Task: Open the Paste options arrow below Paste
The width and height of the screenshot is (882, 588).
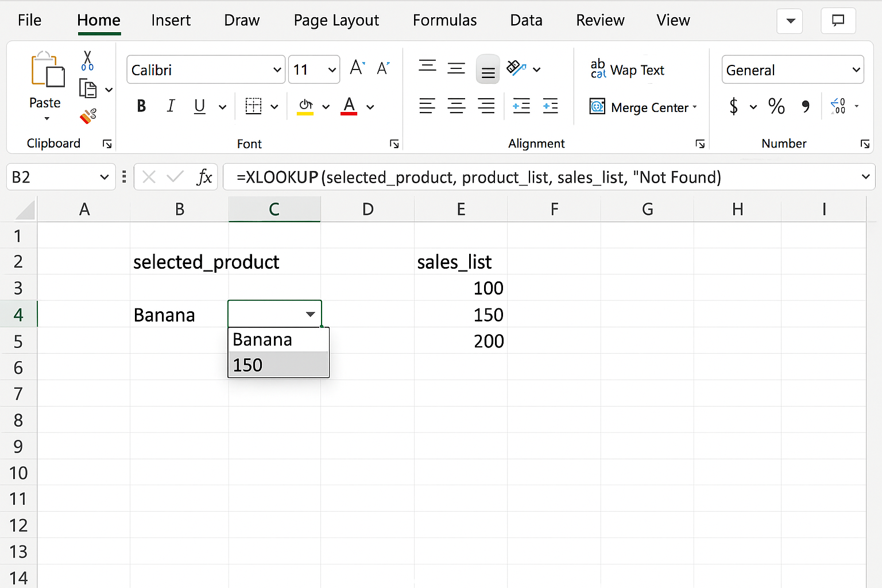Action: [47, 119]
